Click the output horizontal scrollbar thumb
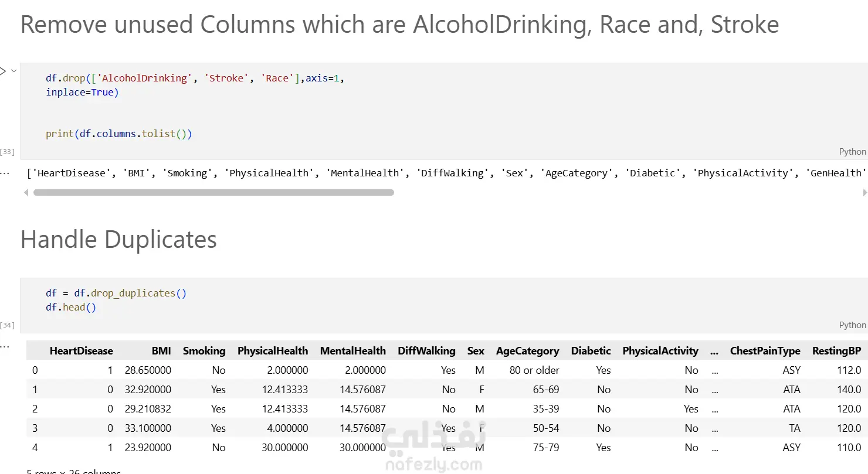This screenshot has height=474, width=868. tap(213, 192)
